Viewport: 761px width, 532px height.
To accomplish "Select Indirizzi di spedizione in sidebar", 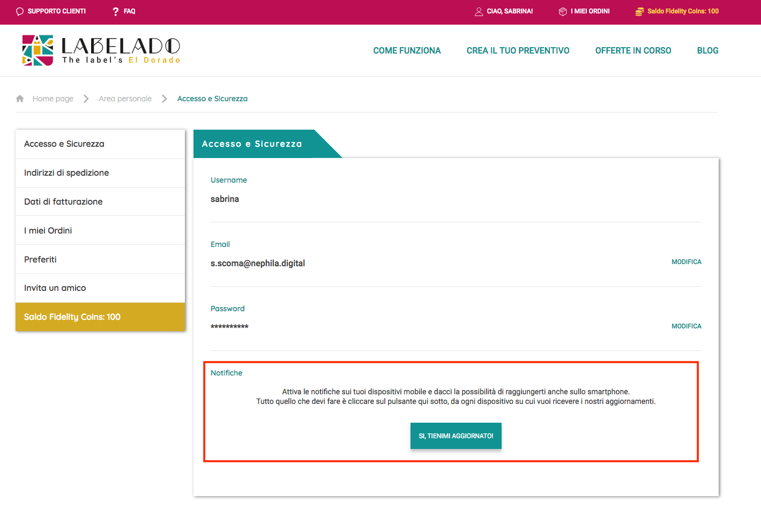I will click(100, 173).
